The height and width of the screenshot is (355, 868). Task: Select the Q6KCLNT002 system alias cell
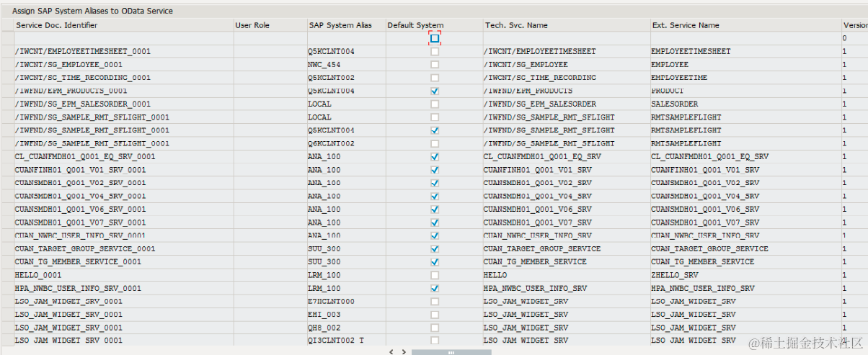tap(346, 143)
